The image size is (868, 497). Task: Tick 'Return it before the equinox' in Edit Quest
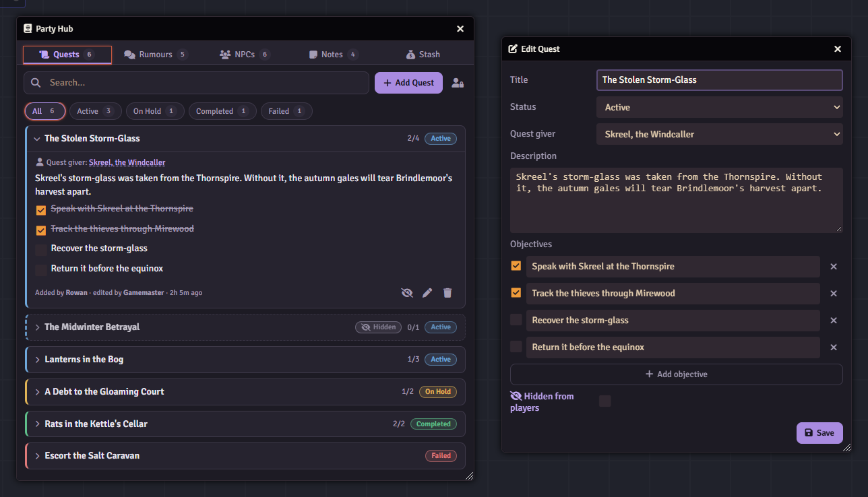click(516, 347)
